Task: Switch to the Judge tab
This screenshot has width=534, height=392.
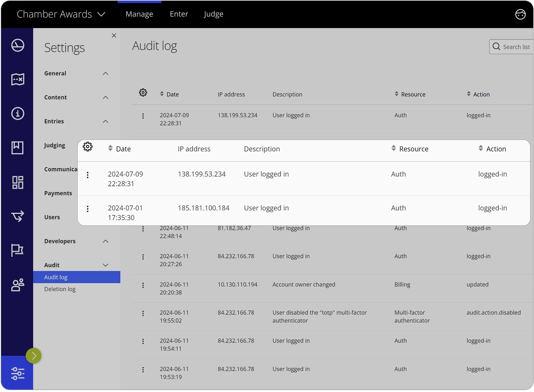Action: [x=214, y=14]
